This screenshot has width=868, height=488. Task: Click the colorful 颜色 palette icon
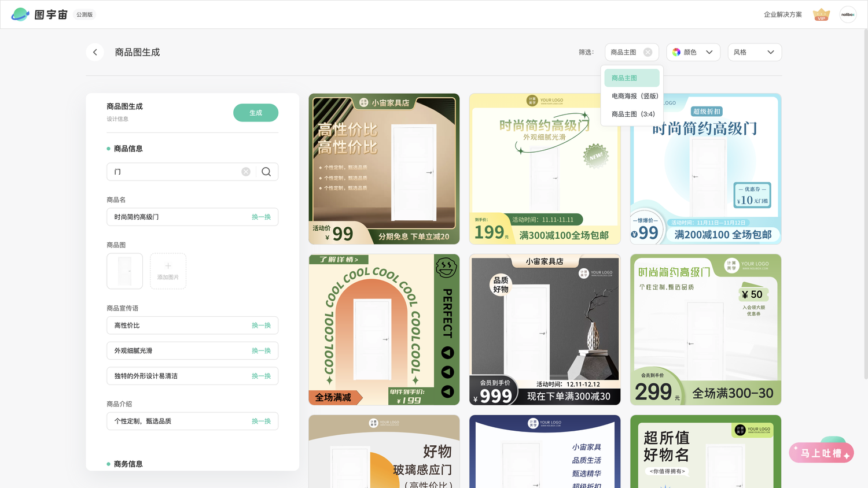pyautogui.click(x=676, y=52)
